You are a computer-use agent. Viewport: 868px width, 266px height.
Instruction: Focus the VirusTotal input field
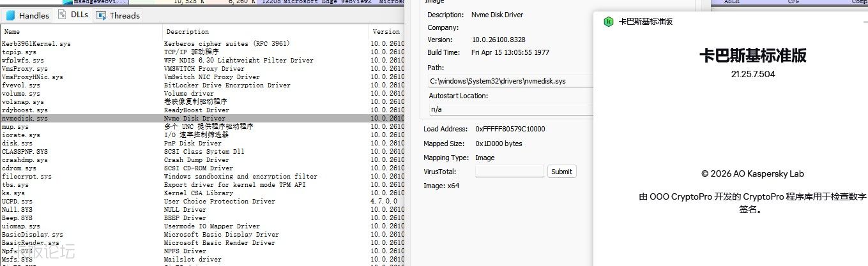510,171
